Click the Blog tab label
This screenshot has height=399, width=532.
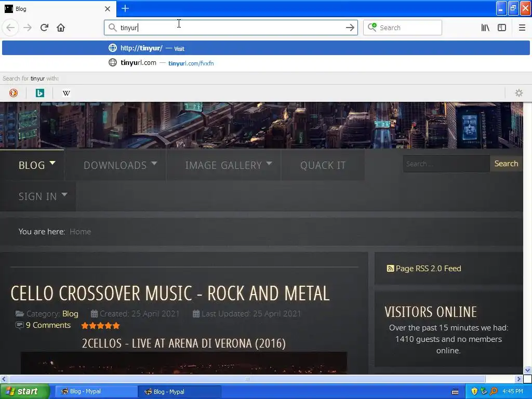point(21,9)
